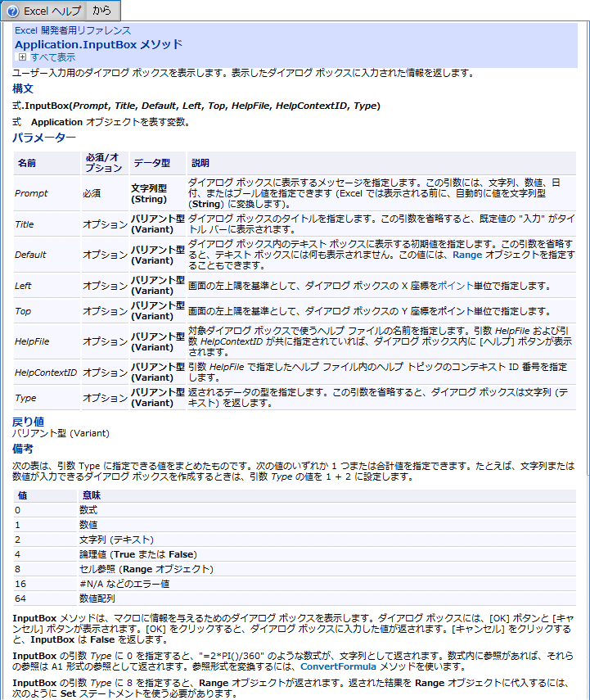Click the 備考 section heading
Screen dimensions: 590x700
click(x=23, y=449)
